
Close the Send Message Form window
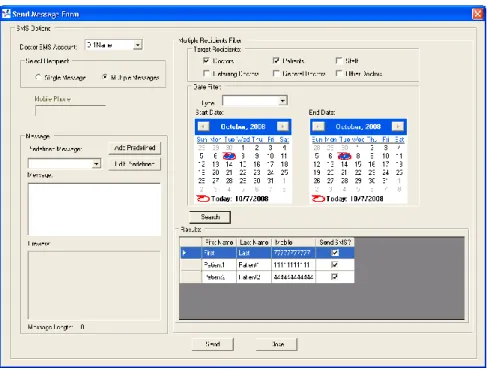477,14
